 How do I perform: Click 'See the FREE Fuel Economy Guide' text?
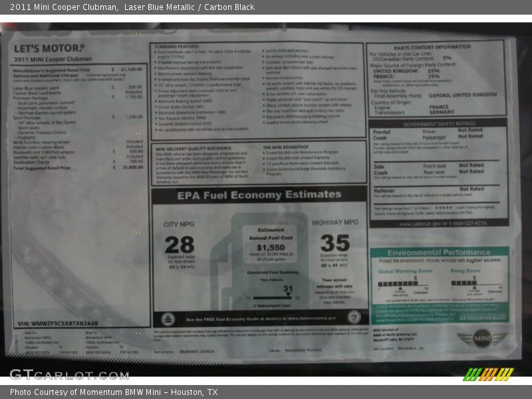[261, 319]
